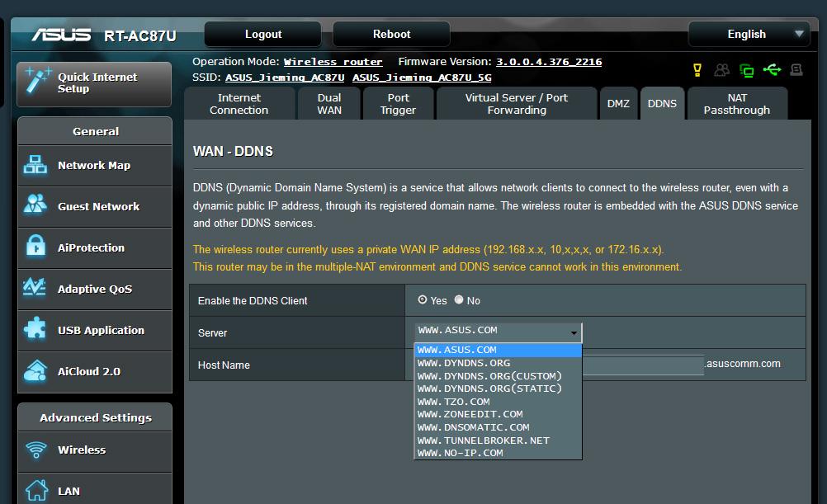The height and width of the screenshot is (504, 827).
Task: Click the green USB status icon
Action: [x=773, y=69]
